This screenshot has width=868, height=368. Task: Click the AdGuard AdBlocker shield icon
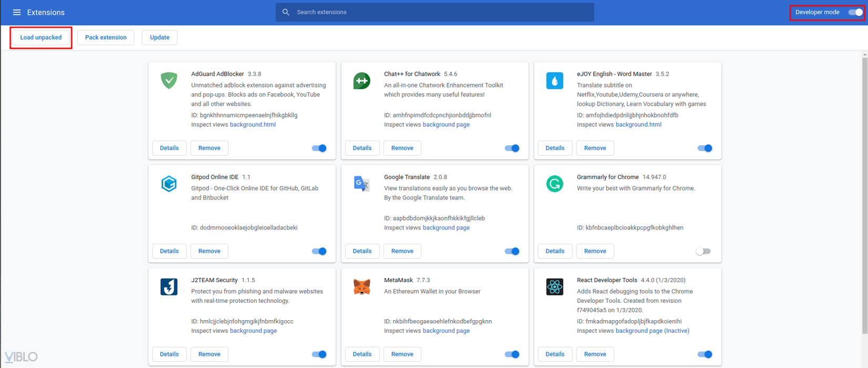[x=169, y=81]
